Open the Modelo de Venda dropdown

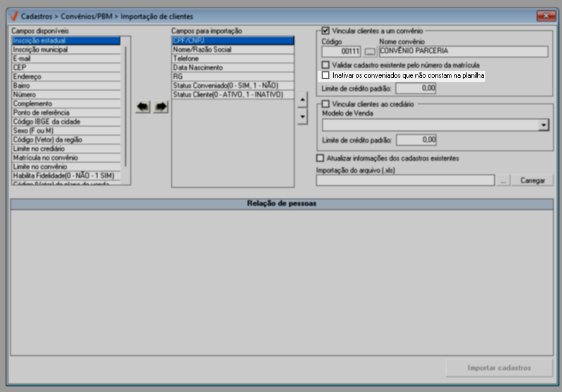(543, 125)
